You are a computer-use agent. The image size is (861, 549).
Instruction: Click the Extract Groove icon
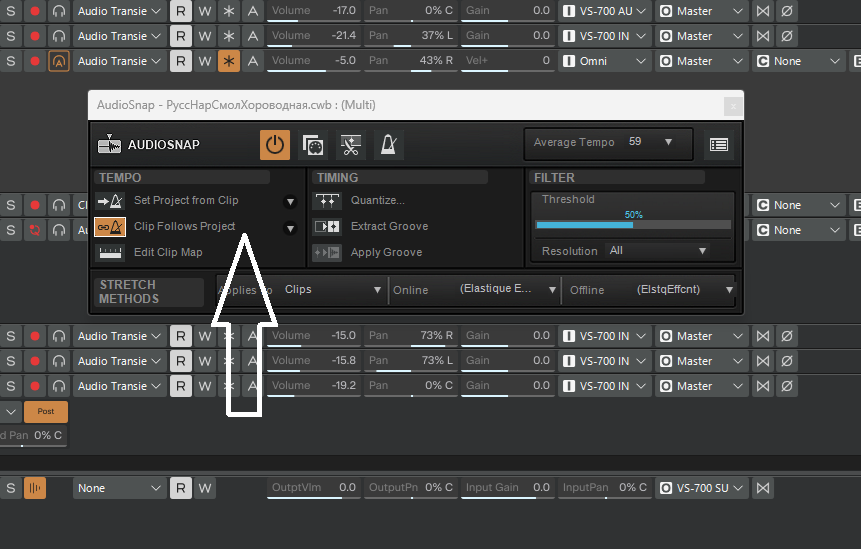pos(327,227)
